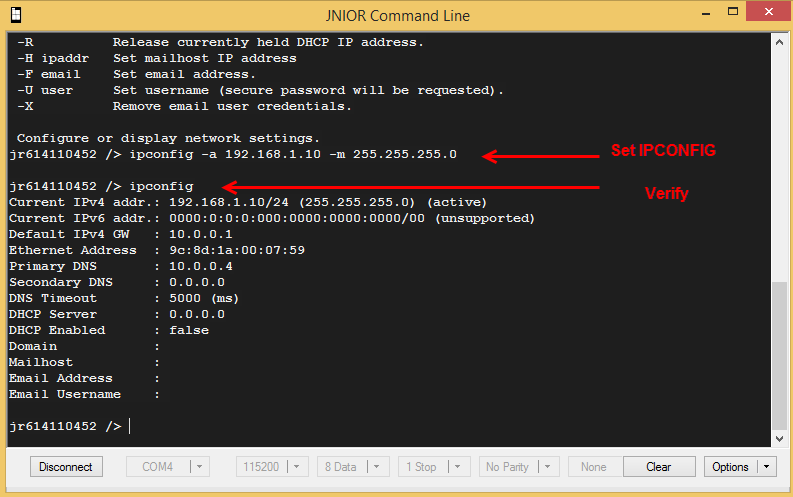
Task: Click the second 'ipconfig' verify command line
Action: (x=101, y=187)
